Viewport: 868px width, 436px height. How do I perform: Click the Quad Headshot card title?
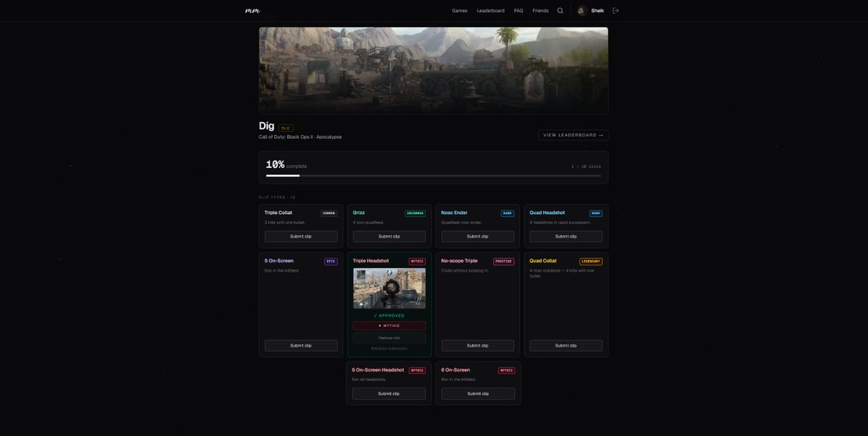(x=548, y=213)
